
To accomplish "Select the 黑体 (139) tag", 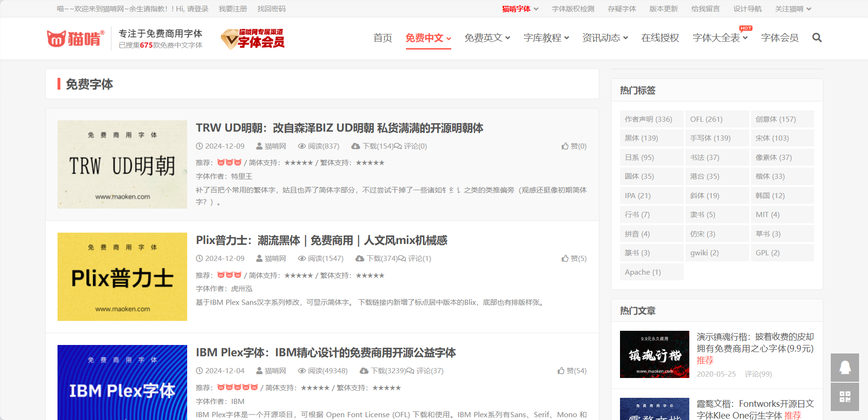I will (652, 138).
